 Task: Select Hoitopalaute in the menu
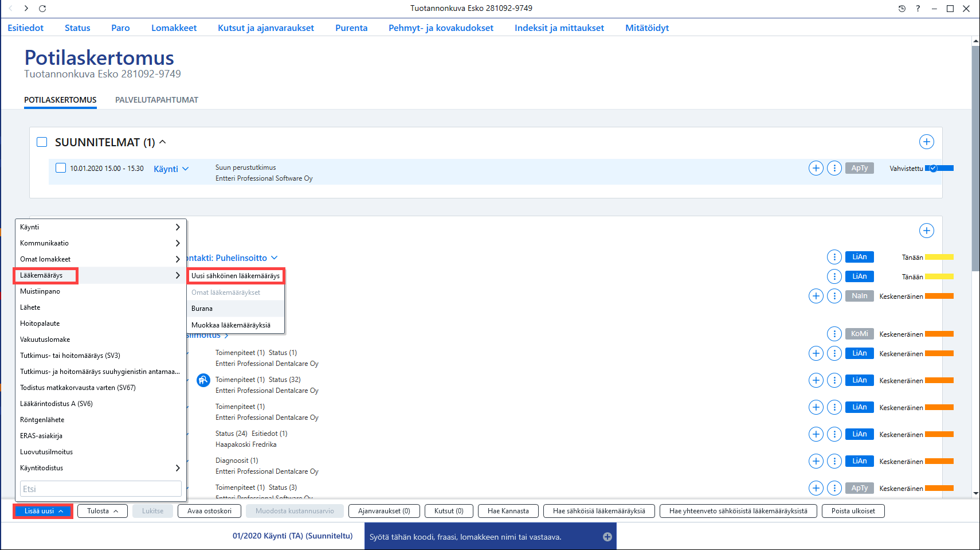(100, 323)
